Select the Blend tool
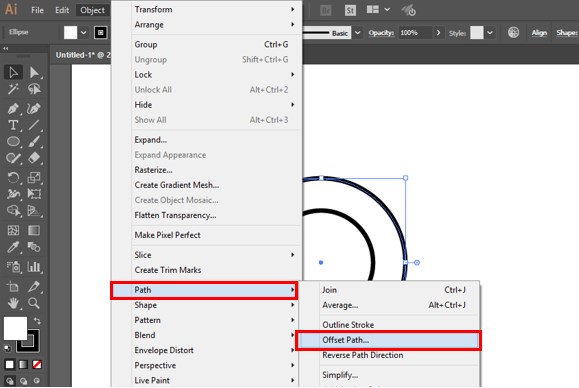The width and height of the screenshot is (579, 388). coord(34,247)
